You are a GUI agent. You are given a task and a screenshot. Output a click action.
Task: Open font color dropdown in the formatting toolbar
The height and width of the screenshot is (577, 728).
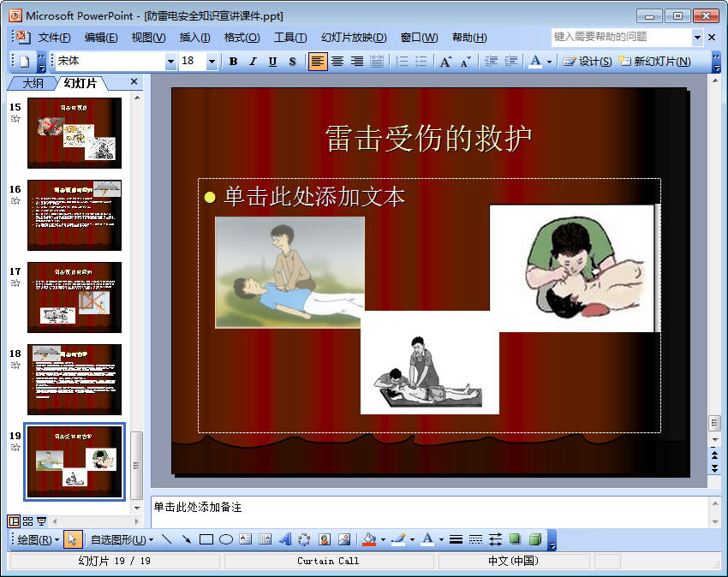[x=549, y=62]
